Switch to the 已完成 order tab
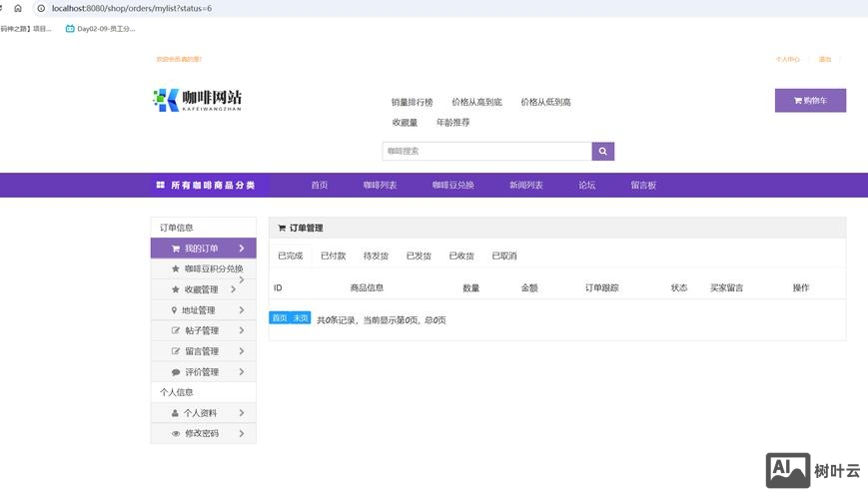The width and height of the screenshot is (868, 499). [x=290, y=255]
